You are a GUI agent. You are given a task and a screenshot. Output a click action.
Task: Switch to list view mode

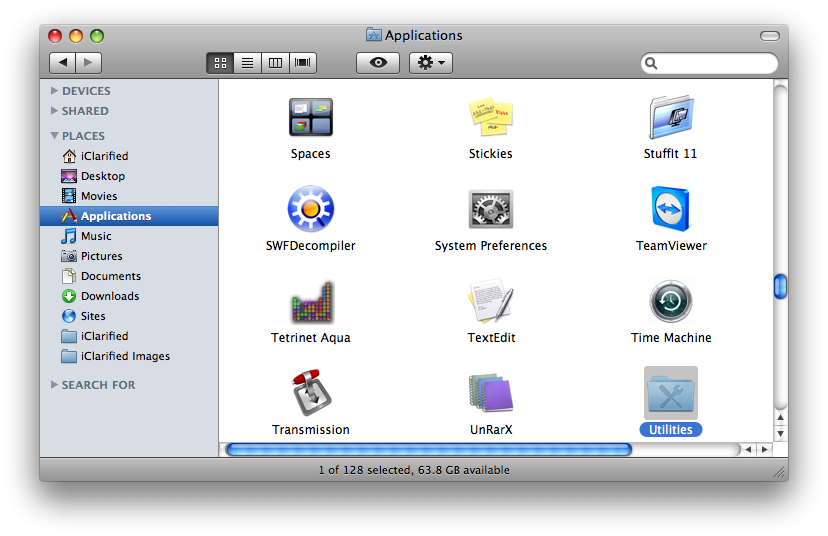(247, 63)
